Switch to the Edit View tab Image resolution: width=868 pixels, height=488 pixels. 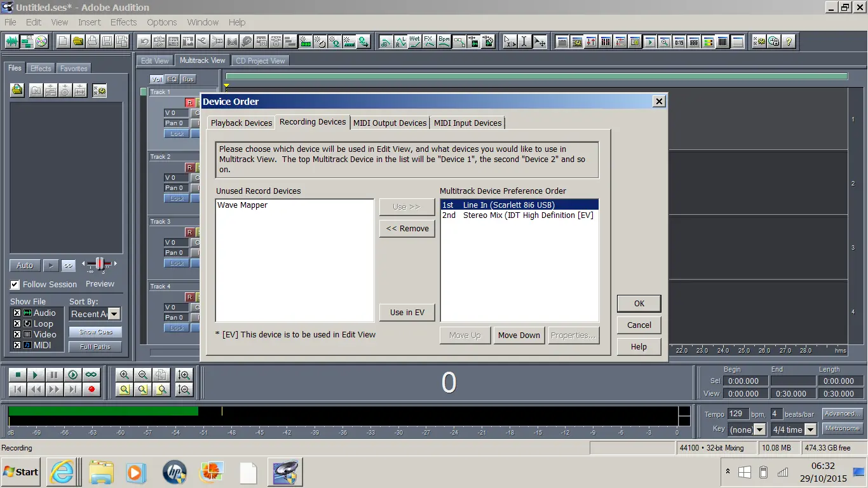click(x=155, y=61)
